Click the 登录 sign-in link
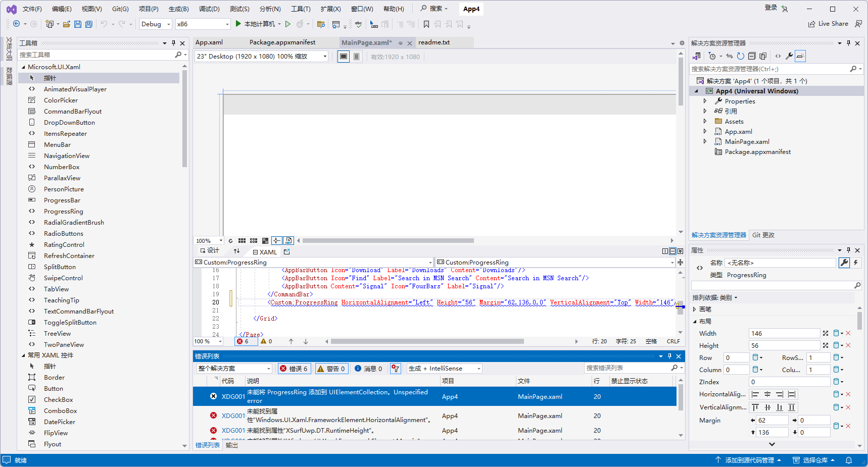 771,8
